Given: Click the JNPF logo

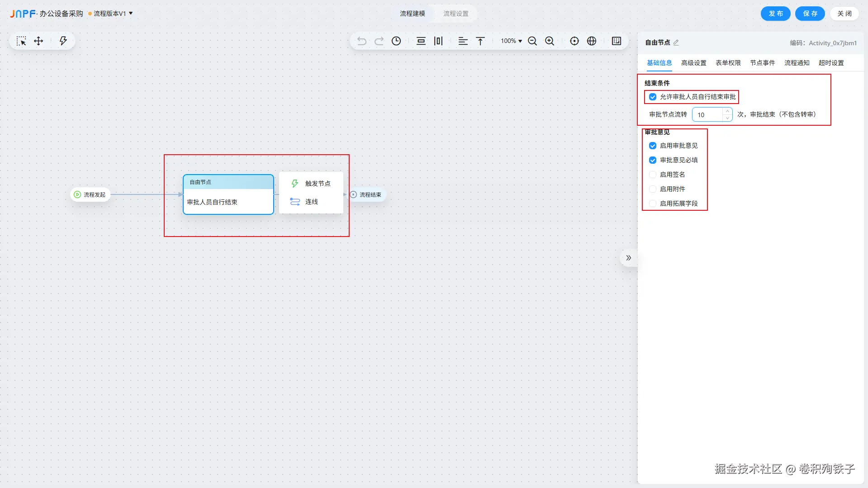Looking at the screenshot, I should 23,14.
